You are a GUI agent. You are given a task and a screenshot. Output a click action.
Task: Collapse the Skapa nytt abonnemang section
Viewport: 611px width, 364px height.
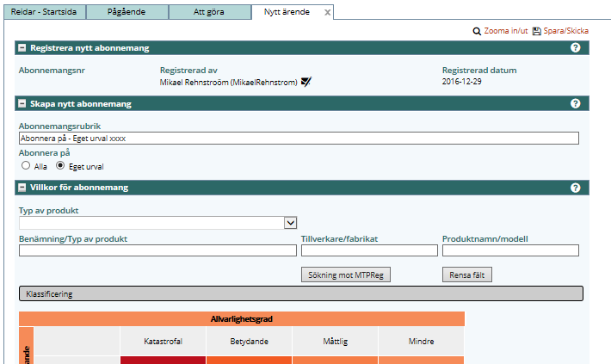(x=22, y=104)
